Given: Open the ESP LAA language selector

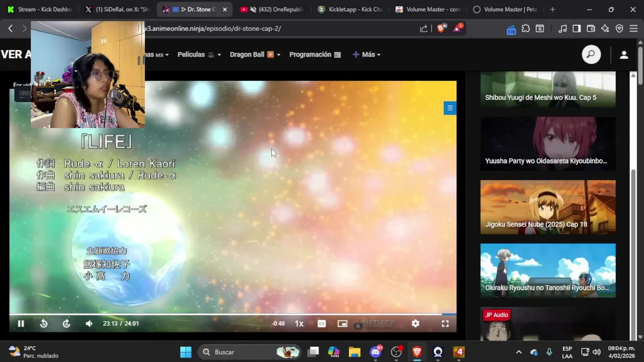Looking at the screenshot, I should [567, 352].
